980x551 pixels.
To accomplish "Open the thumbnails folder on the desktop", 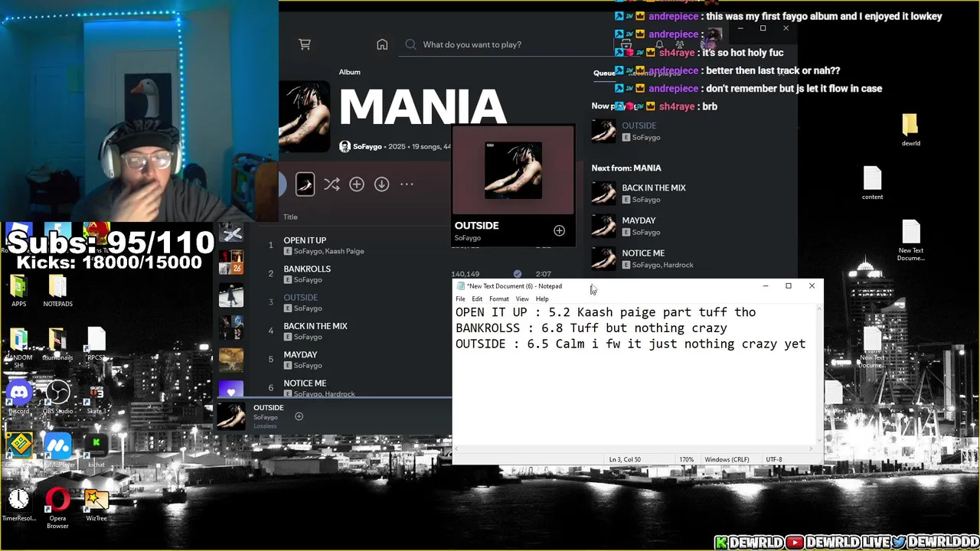I will tap(57, 344).
